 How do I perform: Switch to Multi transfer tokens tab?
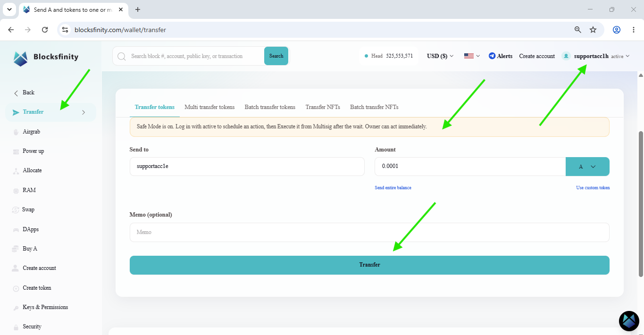[209, 107]
